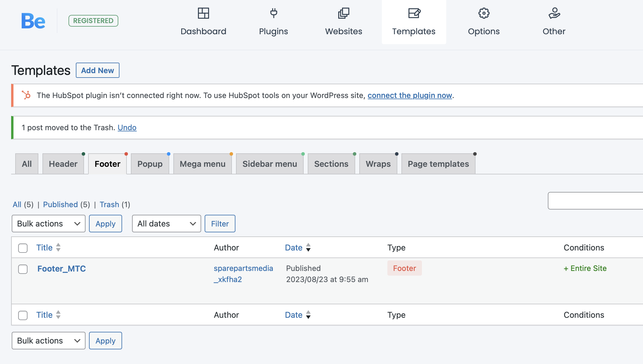Toggle the bottom Title row checkbox
Image resolution: width=643 pixels, height=364 pixels.
coord(23,315)
